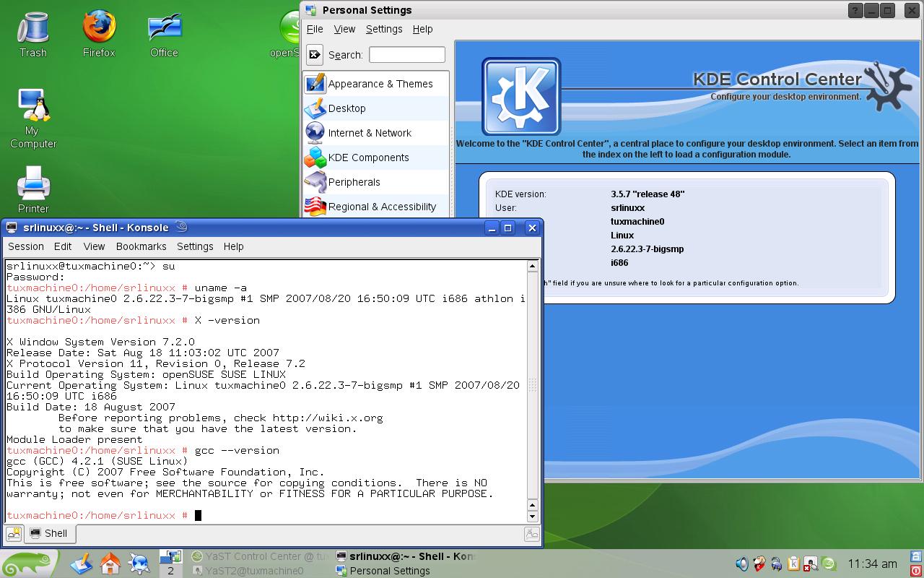Click the Personal Settings help question button
The image size is (924, 578).
click(x=855, y=10)
